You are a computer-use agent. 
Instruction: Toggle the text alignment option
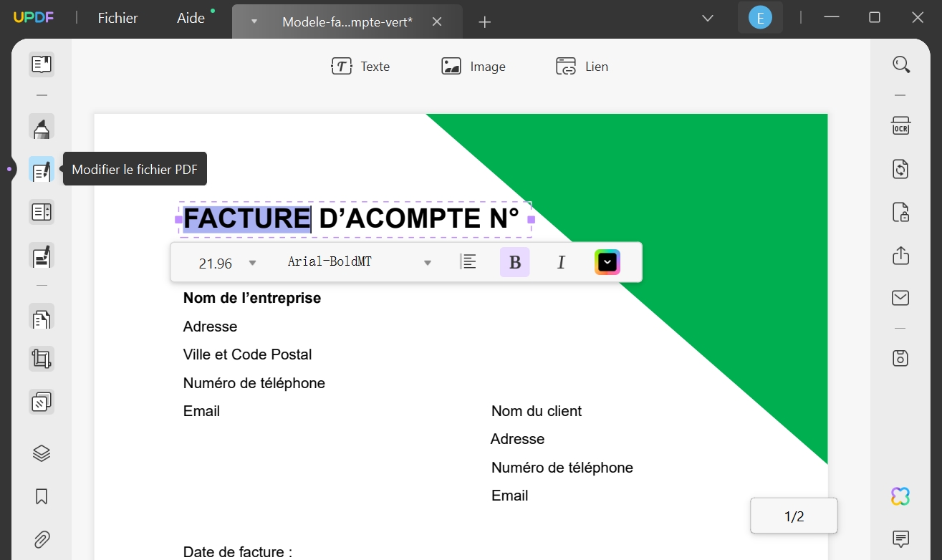tap(469, 261)
